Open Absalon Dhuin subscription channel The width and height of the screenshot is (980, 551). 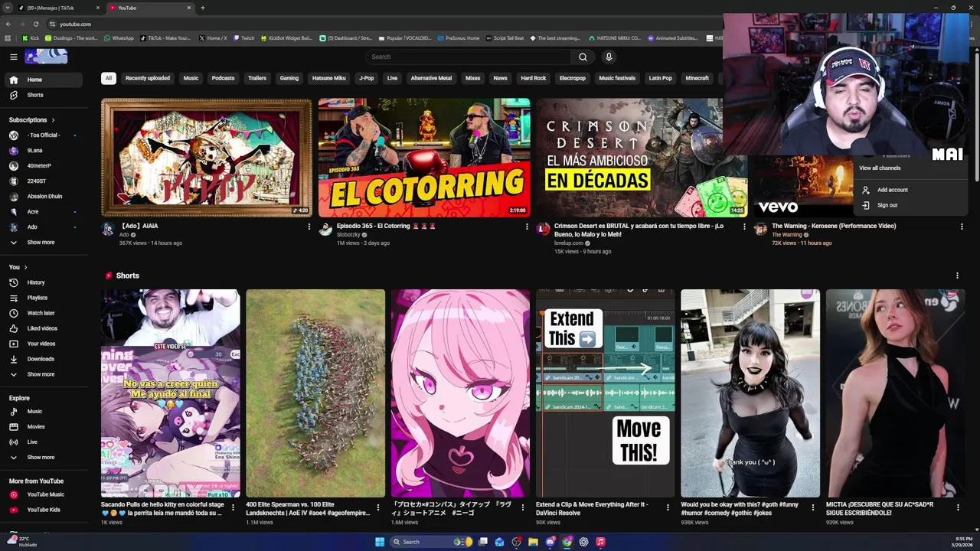(43, 196)
